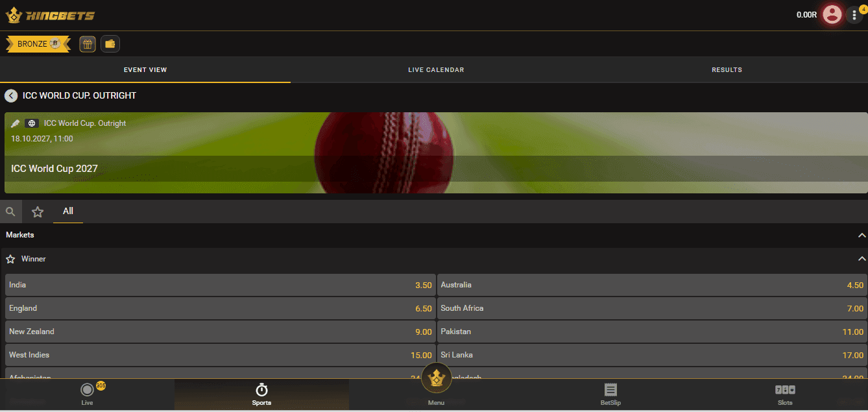Click the cricket ball event banner image
Screen dimensions: 868x412
[436, 152]
